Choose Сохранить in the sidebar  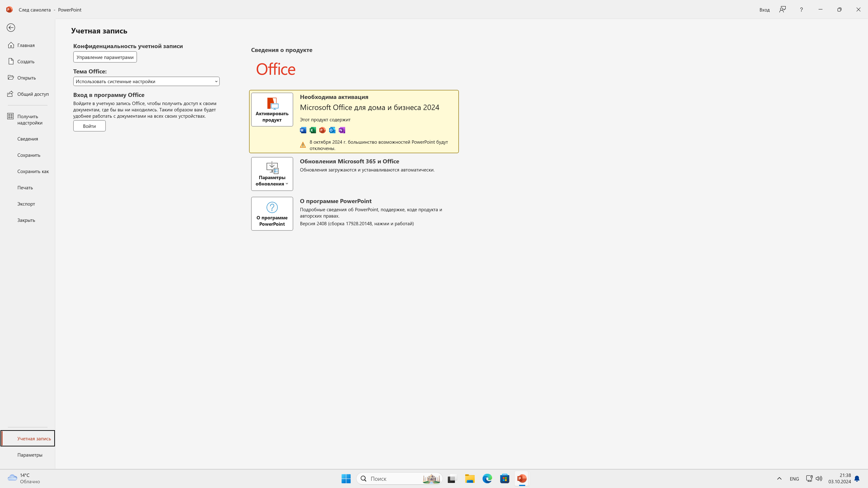pyautogui.click(x=27, y=155)
